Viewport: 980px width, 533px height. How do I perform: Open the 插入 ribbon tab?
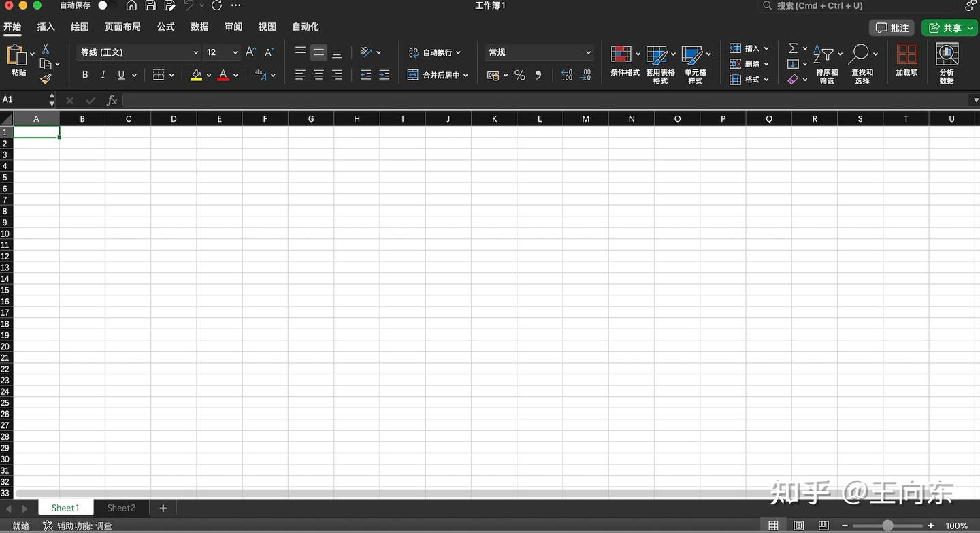46,27
